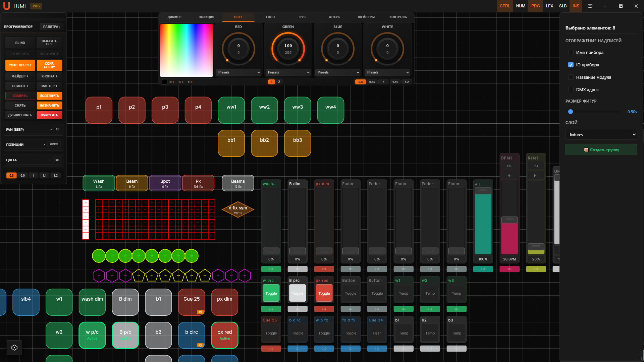
Task: Click the teal drag handle under All fader
Action: tap(483, 269)
